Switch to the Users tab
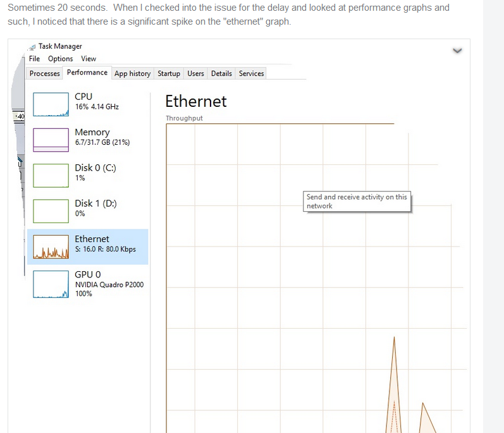Screen dimensions: 504x433 point(196,73)
